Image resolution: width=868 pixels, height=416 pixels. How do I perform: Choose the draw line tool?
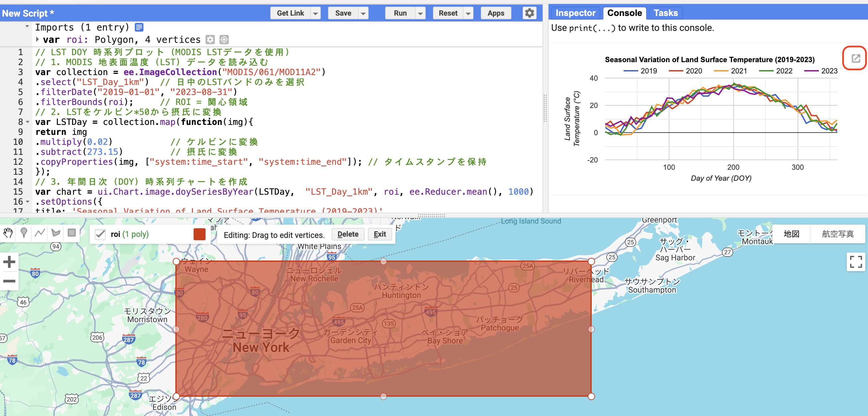(x=40, y=233)
